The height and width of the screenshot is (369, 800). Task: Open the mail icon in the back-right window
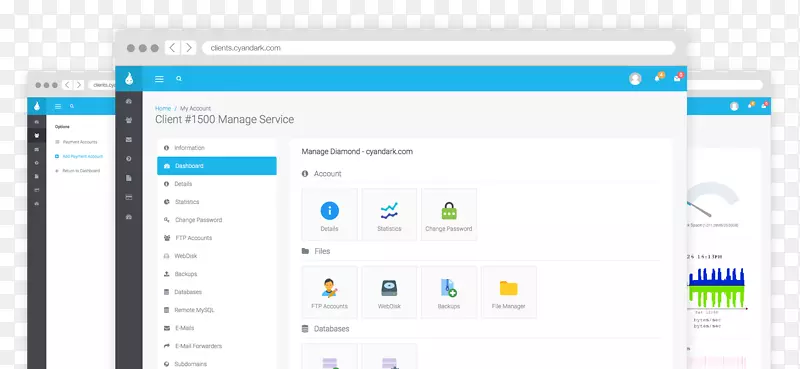(764, 105)
